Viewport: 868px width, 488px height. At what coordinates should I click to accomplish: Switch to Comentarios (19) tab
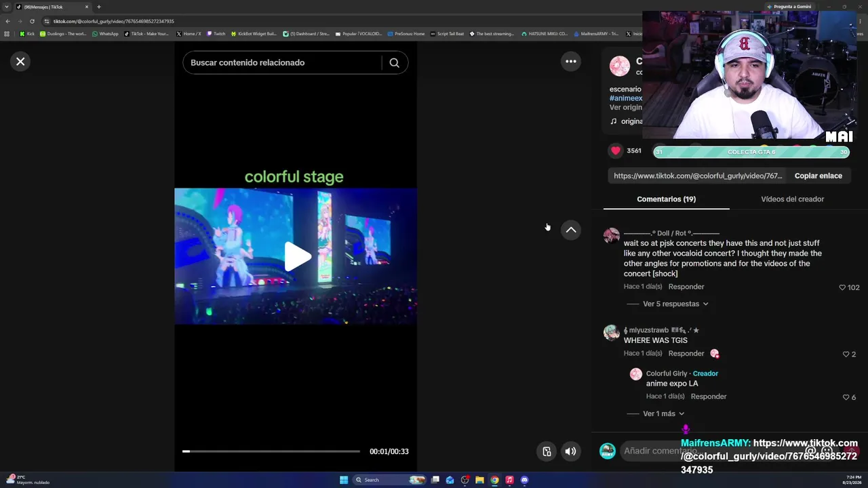pyautogui.click(x=666, y=199)
